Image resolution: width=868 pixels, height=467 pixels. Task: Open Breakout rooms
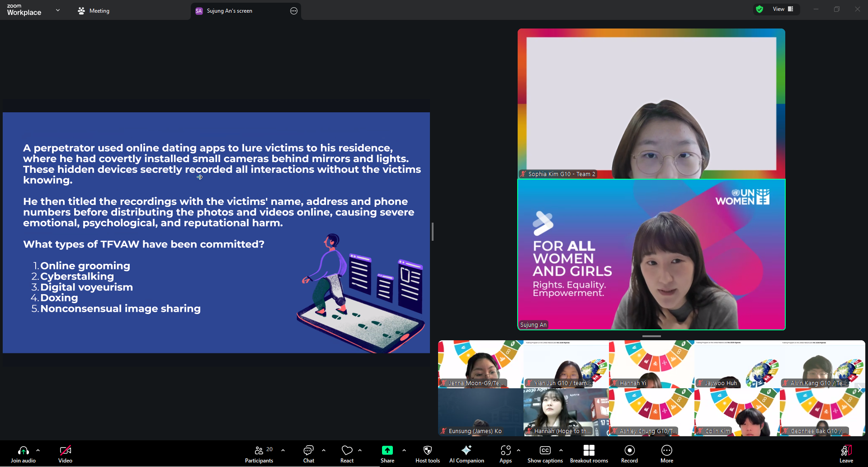click(x=589, y=454)
